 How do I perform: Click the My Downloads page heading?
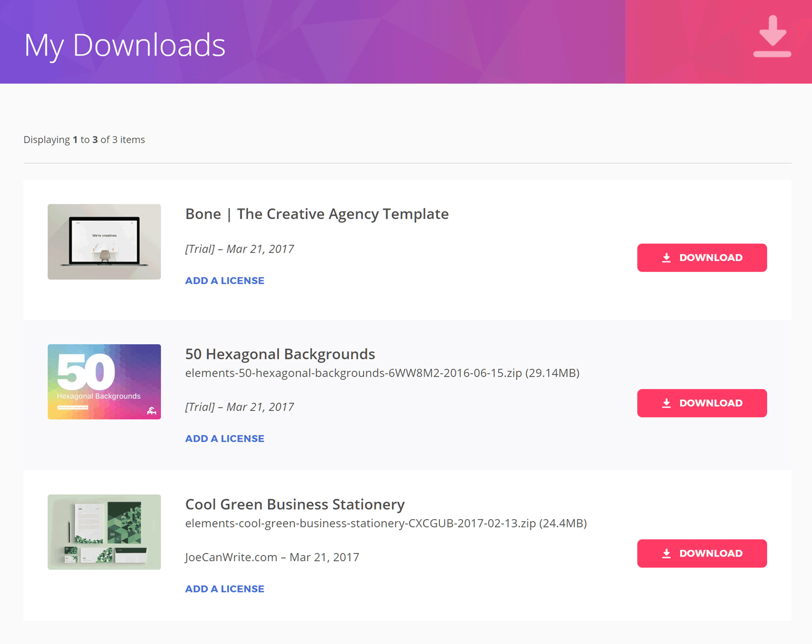tap(124, 45)
